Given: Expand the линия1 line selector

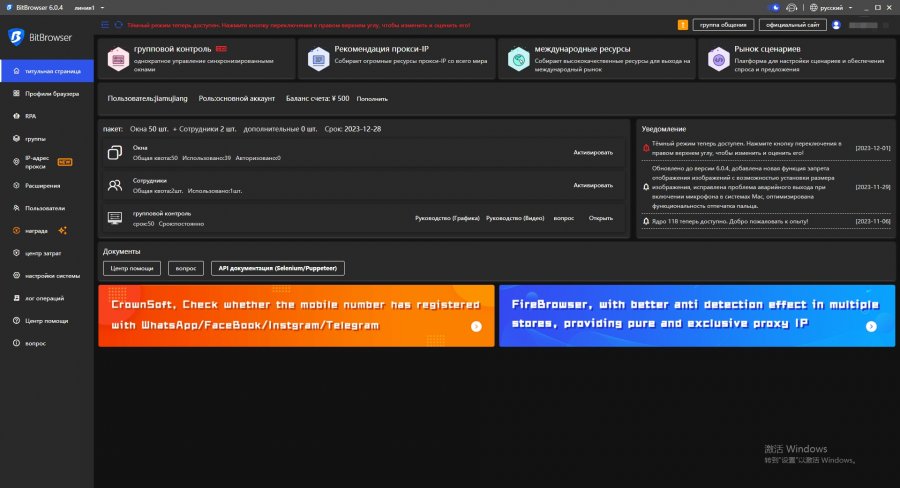Looking at the screenshot, I should click(x=90, y=7).
